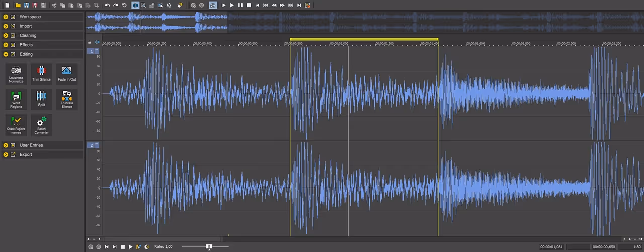
Task: Click the top toolbar Fast Forward icon
Action: 282,5
